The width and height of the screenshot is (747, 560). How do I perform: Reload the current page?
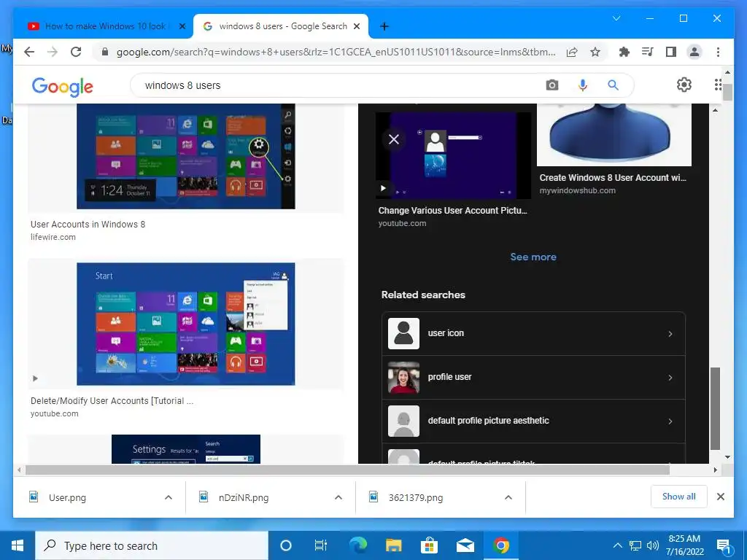click(x=76, y=52)
